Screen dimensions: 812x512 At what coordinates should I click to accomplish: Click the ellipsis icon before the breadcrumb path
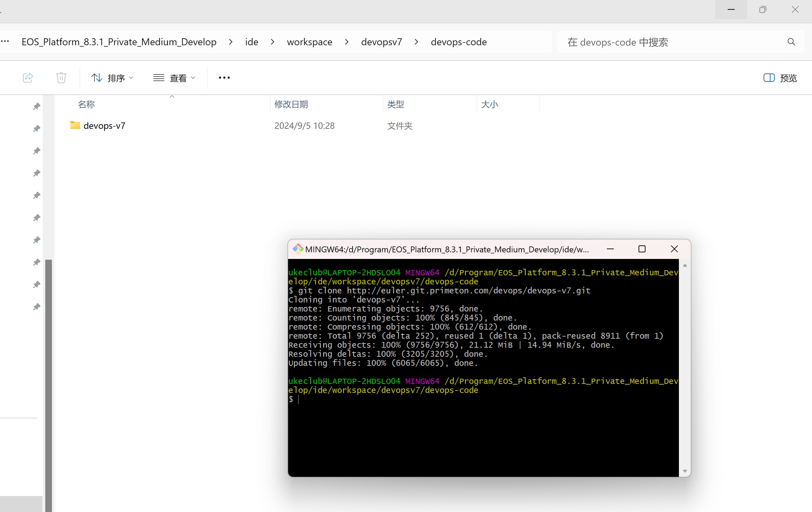(x=5, y=41)
